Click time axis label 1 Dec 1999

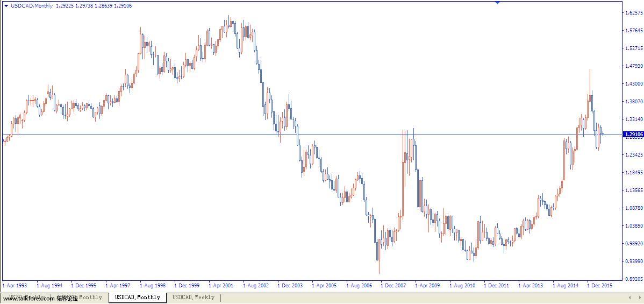pos(187,285)
